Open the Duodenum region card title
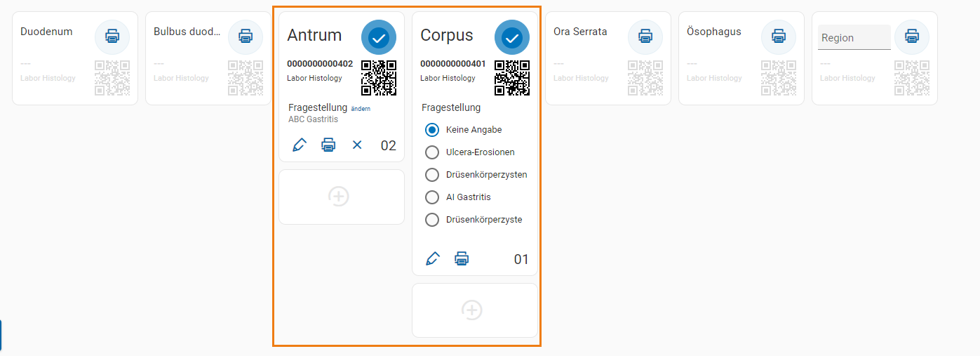Image resolution: width=980 pixels, height=356 pixels. pos(46,32)
